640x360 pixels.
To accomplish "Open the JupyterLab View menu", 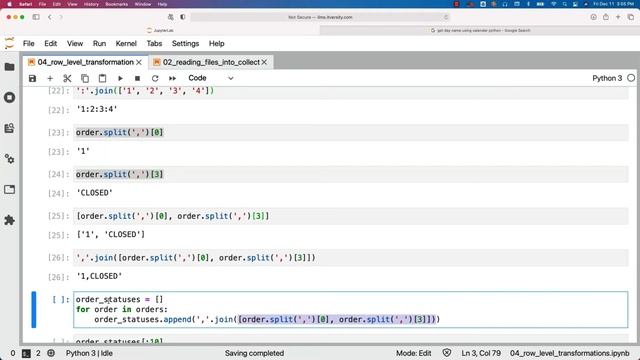I will [75, 44].
